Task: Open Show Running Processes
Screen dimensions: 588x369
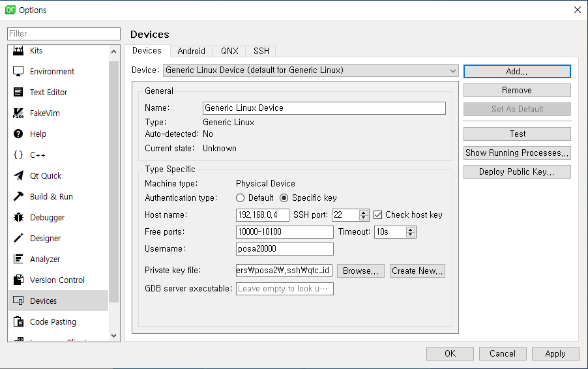Action: tap(517, 153)
